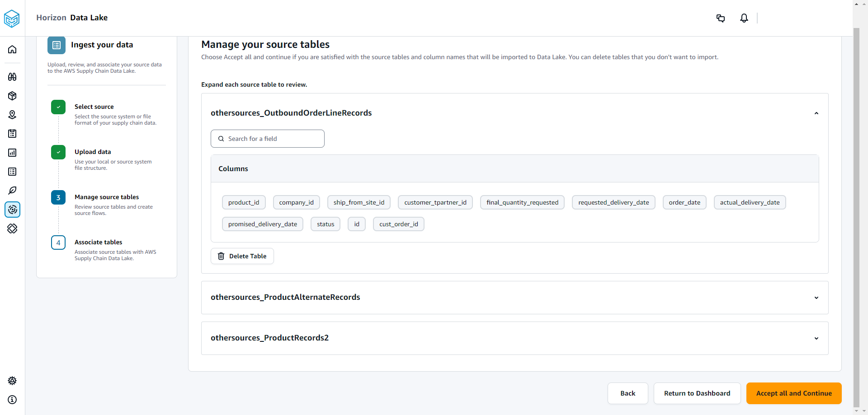Click inside the Search for a field box
This screenshot has width=868, height=415.
click(267, 139)
